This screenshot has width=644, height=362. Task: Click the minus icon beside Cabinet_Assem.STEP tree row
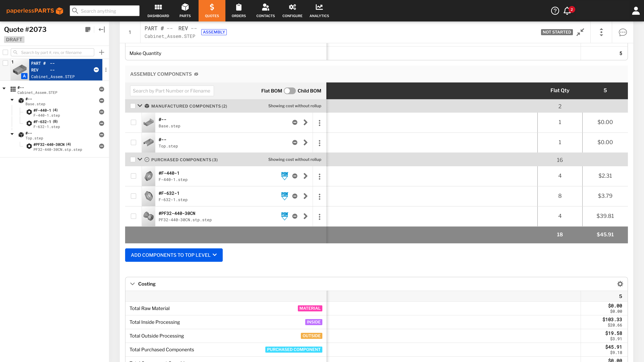(x=101, y=89)
